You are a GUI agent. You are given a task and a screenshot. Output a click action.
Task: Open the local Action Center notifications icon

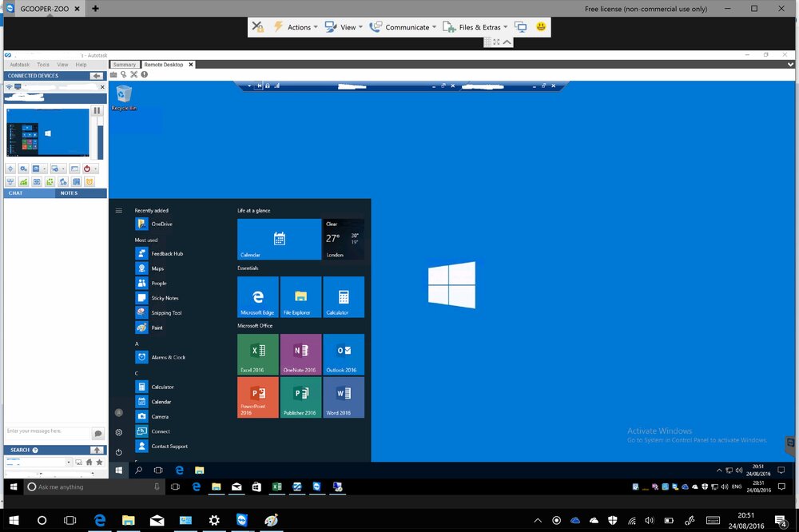781,520
